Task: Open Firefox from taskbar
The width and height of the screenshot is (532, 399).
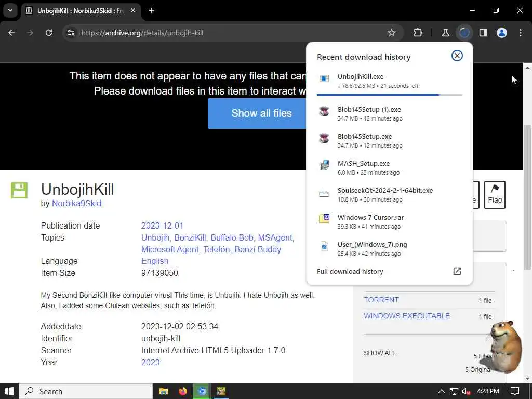Action: pos(183,392)
